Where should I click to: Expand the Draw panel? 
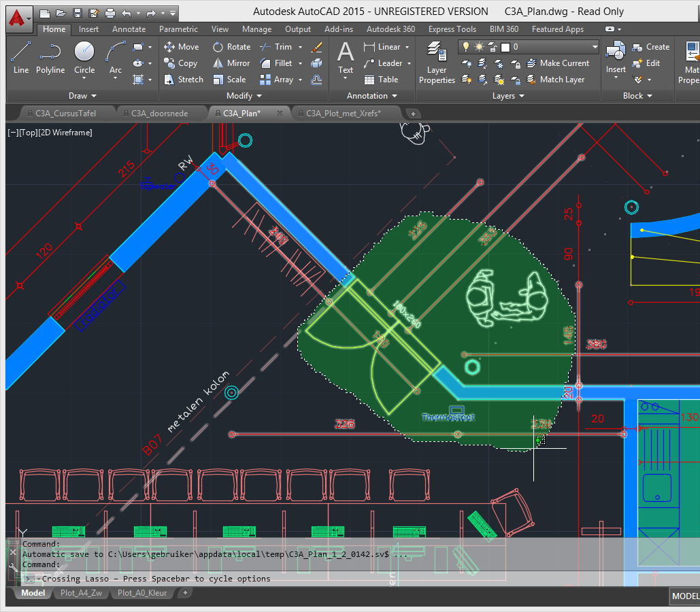tap(82, 96)
